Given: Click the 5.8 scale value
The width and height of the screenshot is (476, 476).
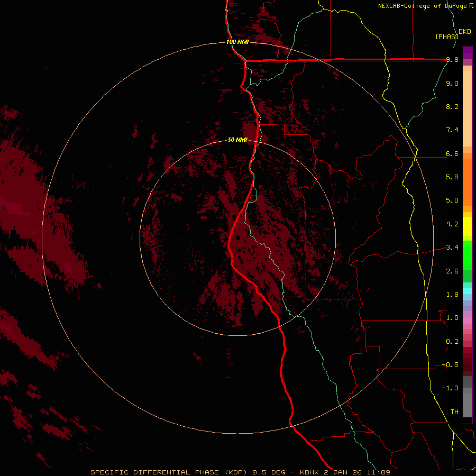Looking at the screenshot, I should pyautogui.click(x=452, y=177).
